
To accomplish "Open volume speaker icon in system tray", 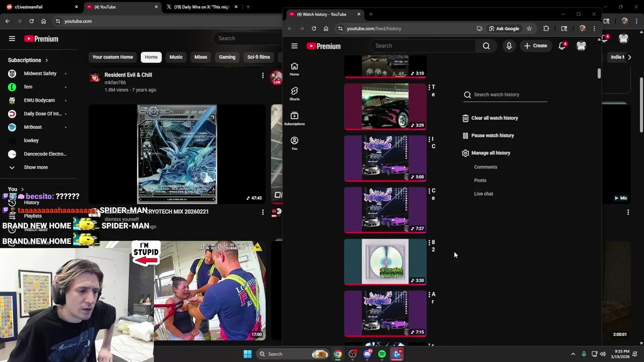I will 603,354.
